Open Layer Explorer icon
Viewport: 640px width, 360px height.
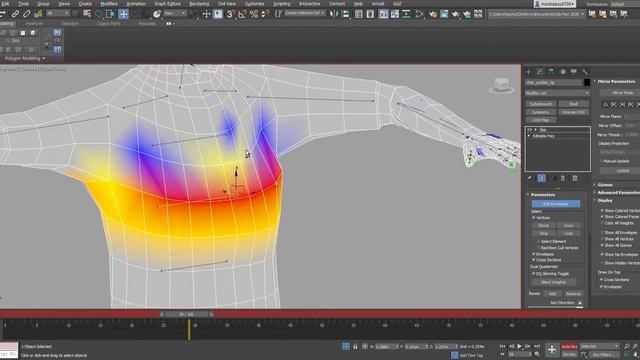click(370, 14)
